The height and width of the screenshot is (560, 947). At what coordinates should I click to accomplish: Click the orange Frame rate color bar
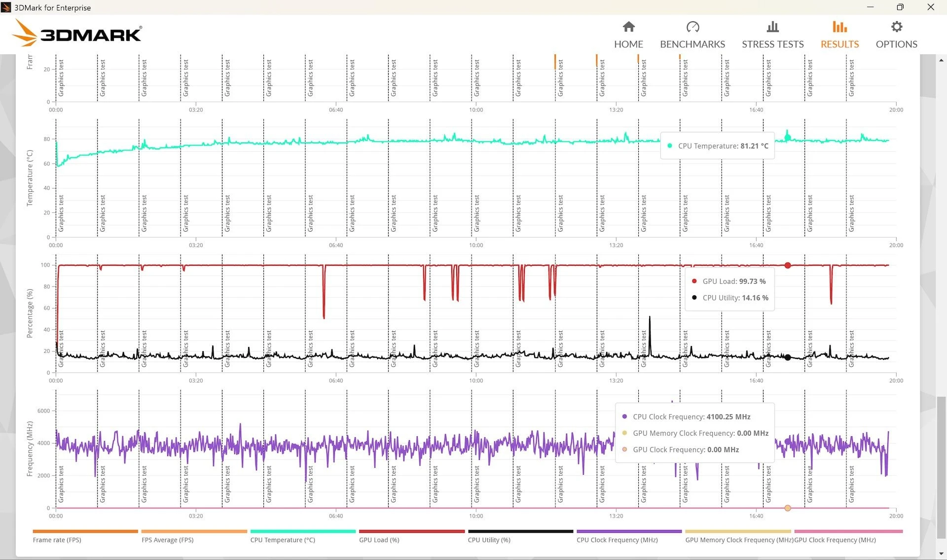coord(85,531)
